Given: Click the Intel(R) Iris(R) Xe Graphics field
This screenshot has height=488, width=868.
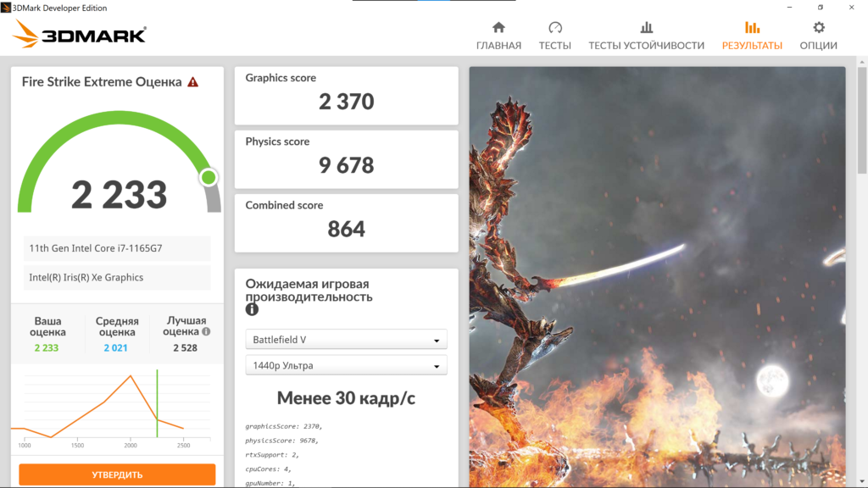Looking at the screenshot, I should point(117,278).
